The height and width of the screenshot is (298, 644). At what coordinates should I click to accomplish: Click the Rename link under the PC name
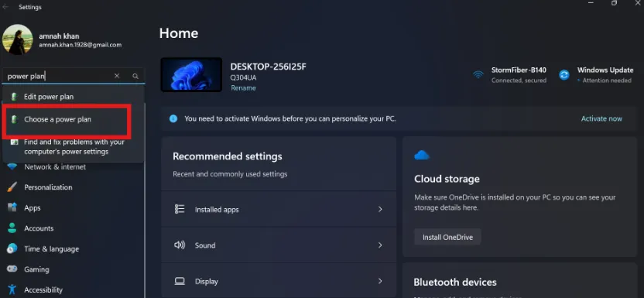point(243,87)
